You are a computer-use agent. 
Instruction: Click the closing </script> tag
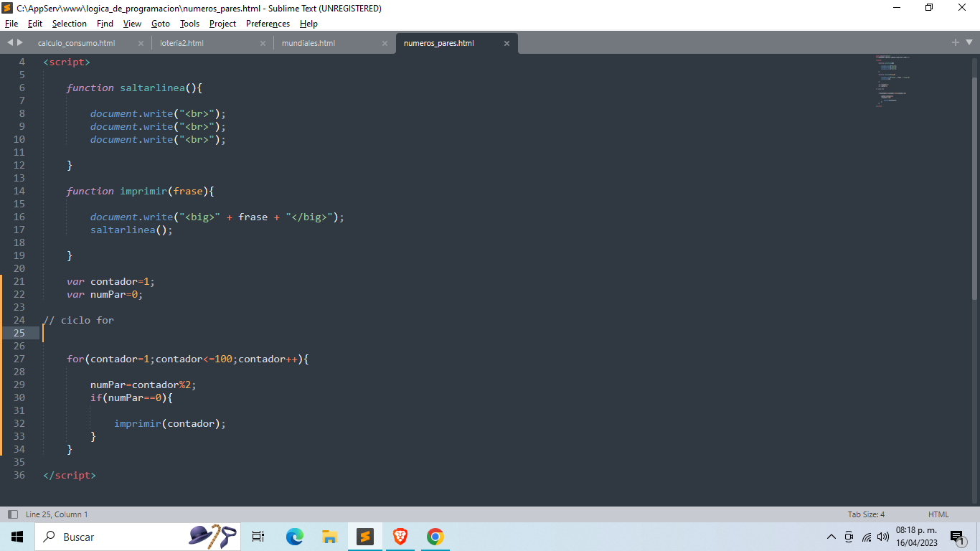(x=70, y=475)
